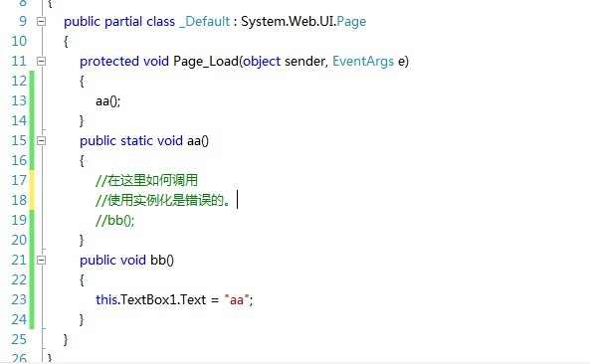Click the aa(); call in Page_Load

(108, 101)
